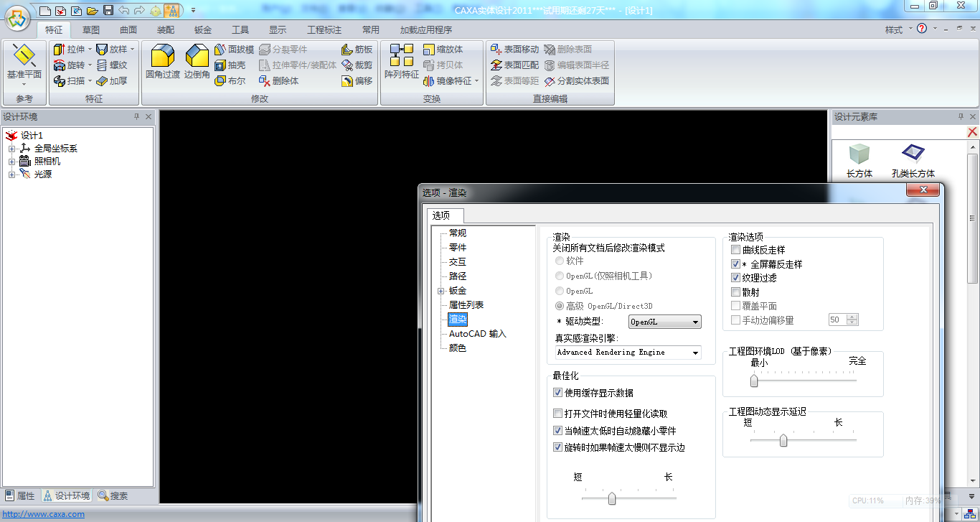
Task: Pick the 长方体 block from element library
Action: point(859,161)
